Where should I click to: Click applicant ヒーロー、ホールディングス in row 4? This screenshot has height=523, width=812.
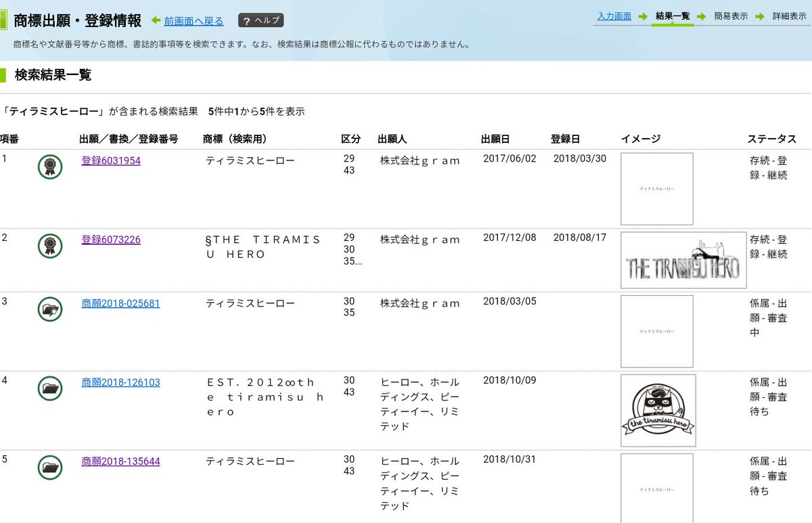tap(420, 404)
